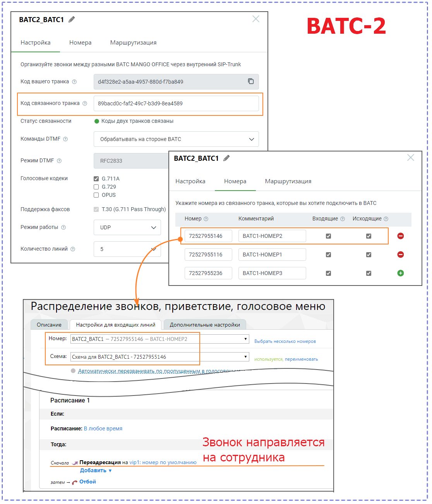Viewport: 432px width, 504px height.
Task: Toggle Входящие checkbox for 72527955116
Action: [x=328, y=255]
